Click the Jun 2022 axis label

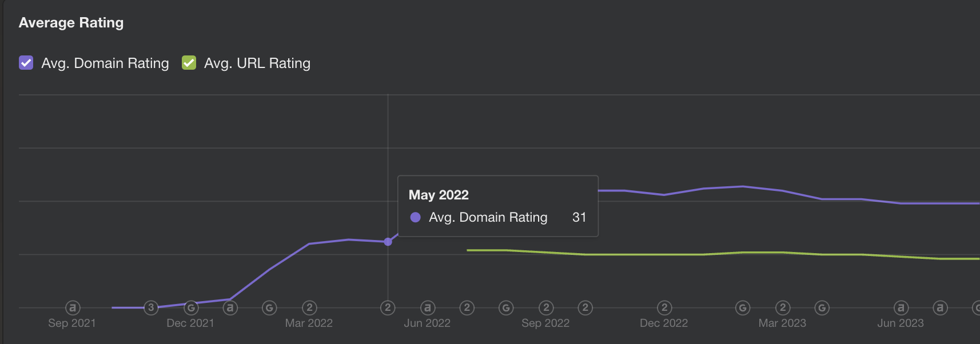coord(427,323)
